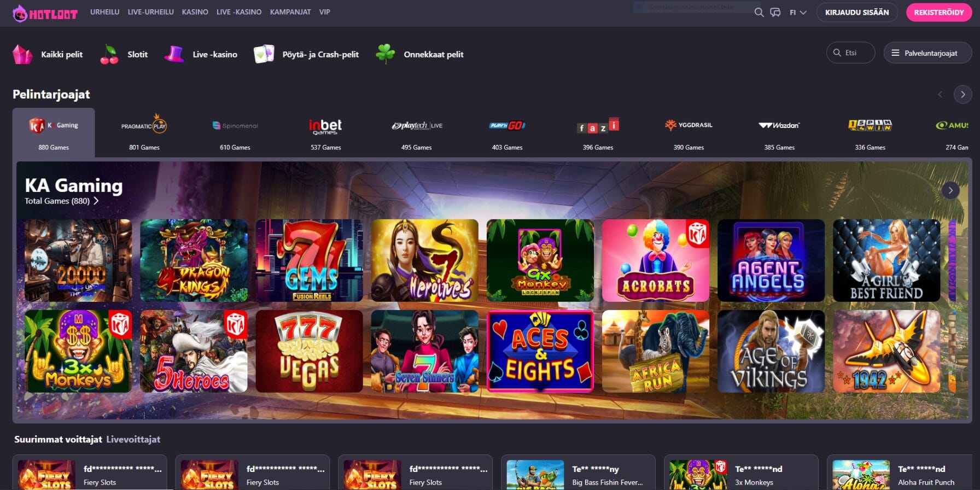Click the '610 Games' count text
Image resolution: width=980 pixels, height=490 pixels.
click(x=235, y=148)
